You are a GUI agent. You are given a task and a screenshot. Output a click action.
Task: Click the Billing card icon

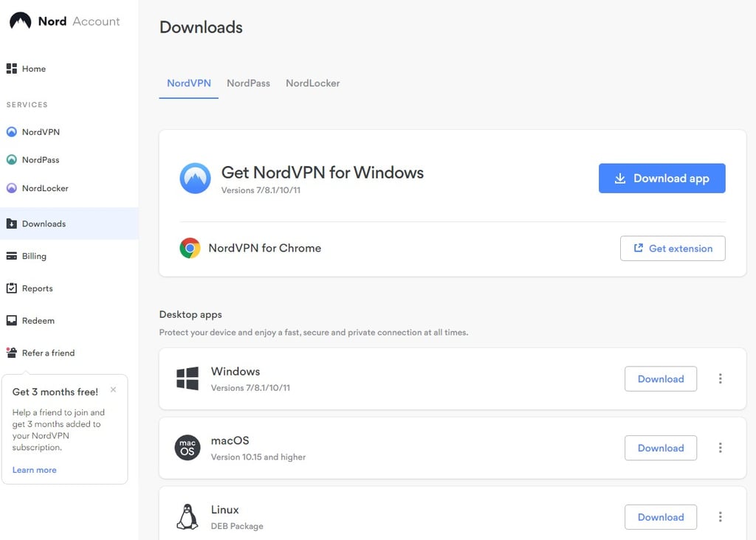coord(12,256)
